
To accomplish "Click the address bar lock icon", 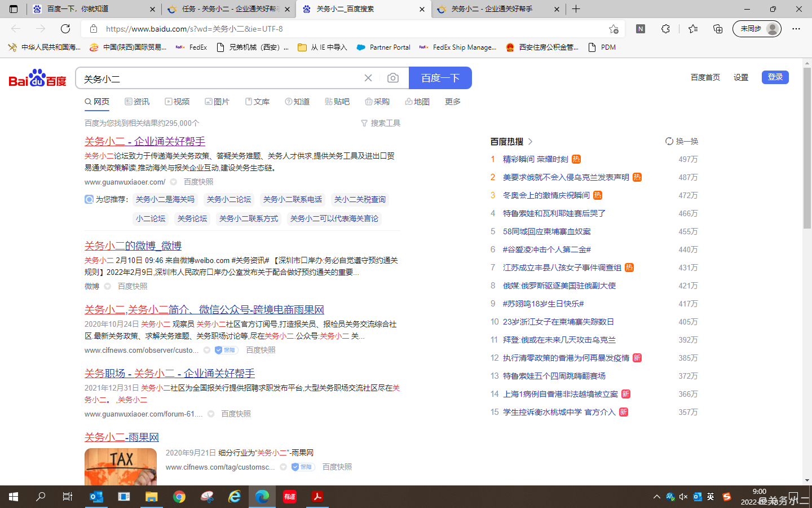I will pyautogui.click(x=94, y=29).
